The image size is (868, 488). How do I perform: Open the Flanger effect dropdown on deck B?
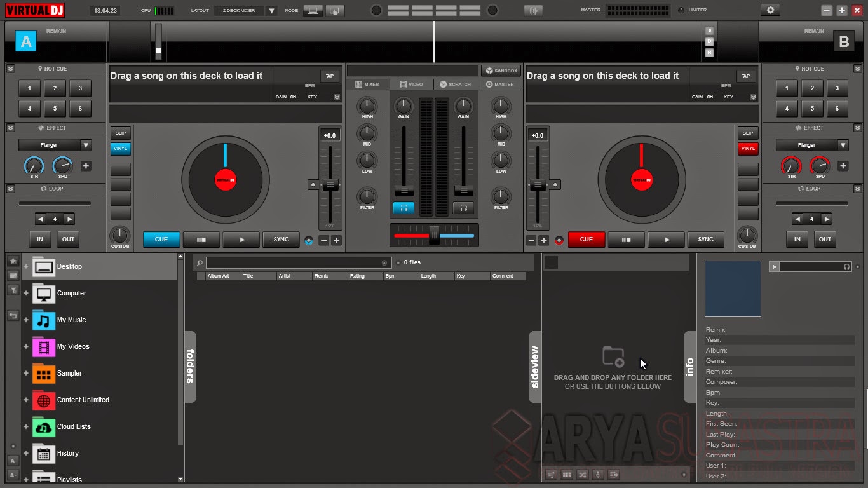coord(812,146)
